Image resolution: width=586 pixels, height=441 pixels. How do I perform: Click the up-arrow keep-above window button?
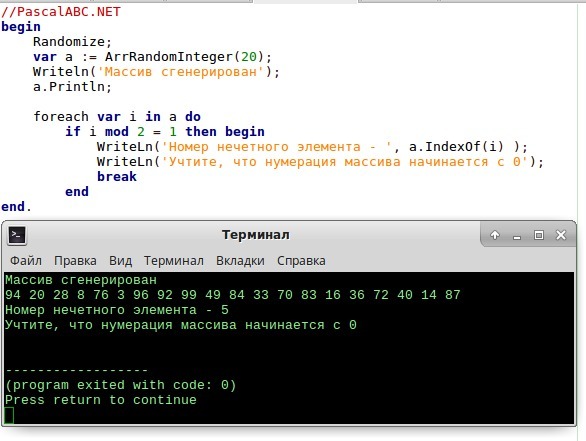pos(495,235)
